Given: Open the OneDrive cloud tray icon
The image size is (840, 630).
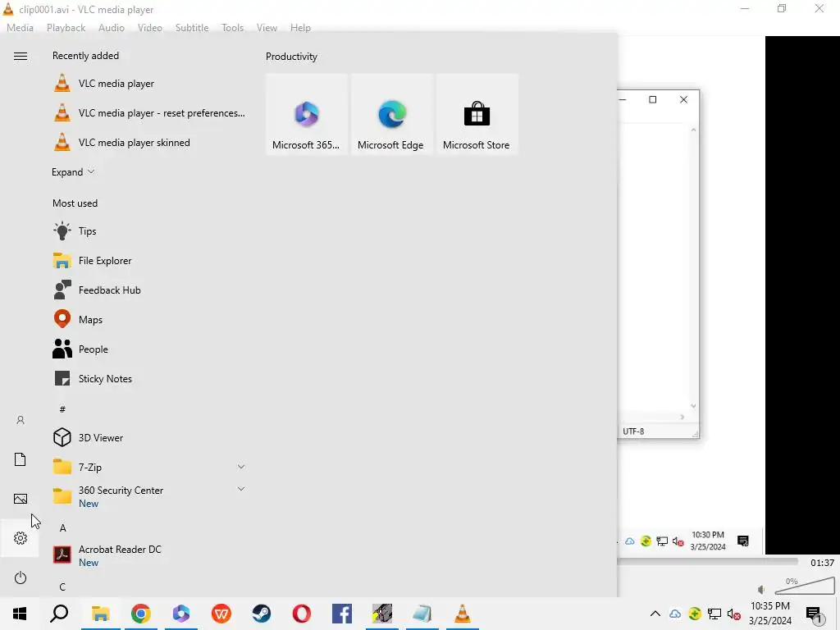Looking at the screenshot, I should [x=675, y=614].
